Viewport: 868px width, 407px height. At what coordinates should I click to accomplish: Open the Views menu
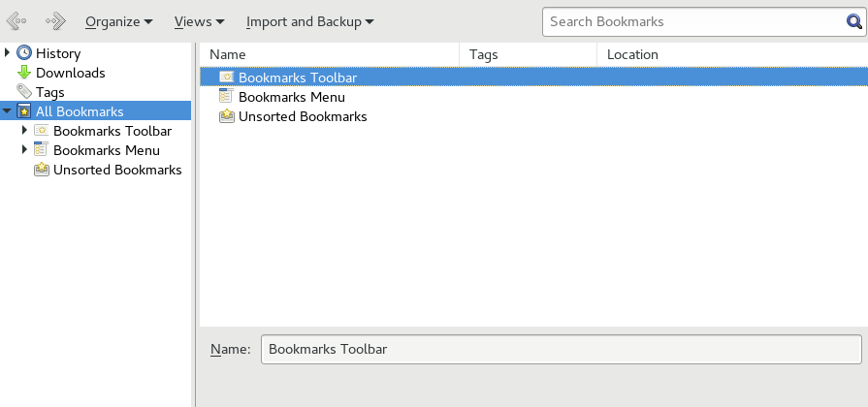tap(199, 21)
